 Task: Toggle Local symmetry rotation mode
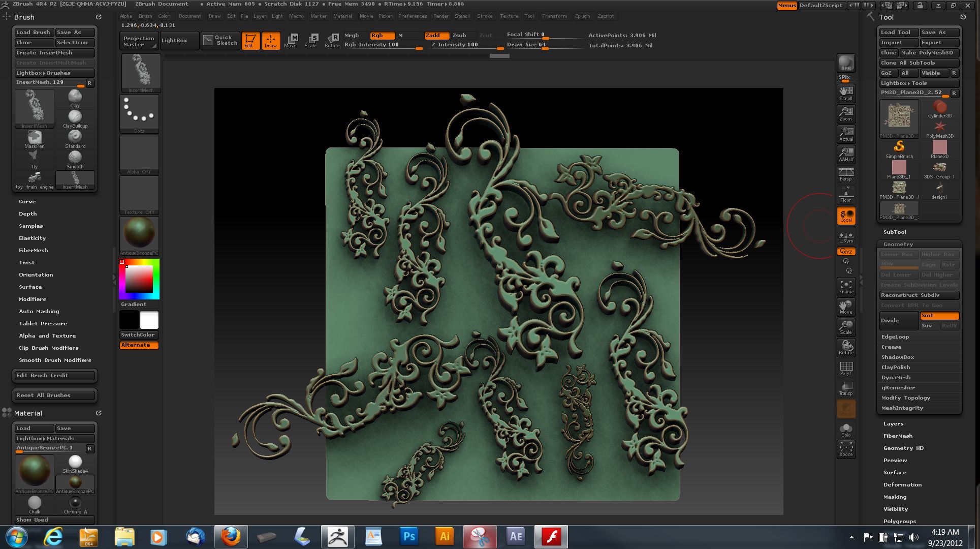(x=846, y=216)
